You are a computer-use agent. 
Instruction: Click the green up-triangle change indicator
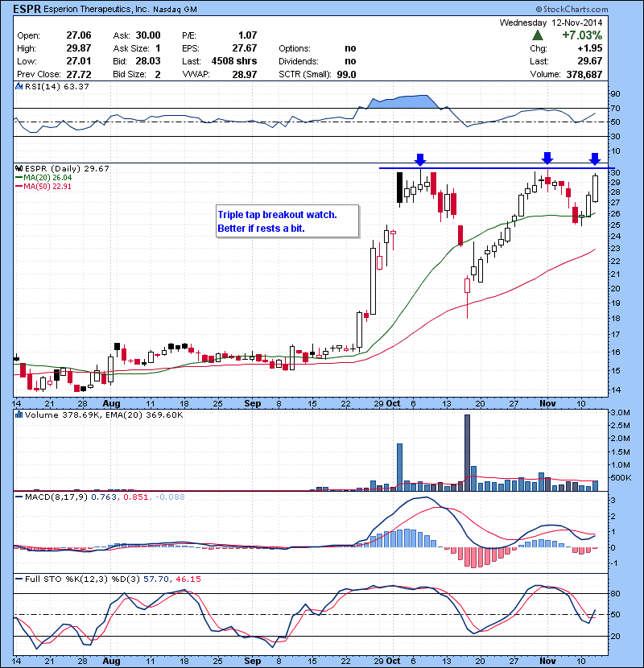pos(538,35)
